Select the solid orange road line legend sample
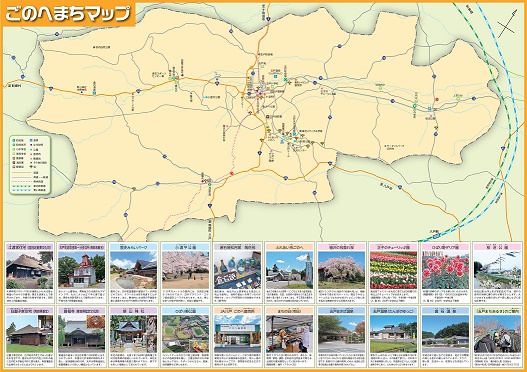Viewport: 527px width, 372px height. 22,172
